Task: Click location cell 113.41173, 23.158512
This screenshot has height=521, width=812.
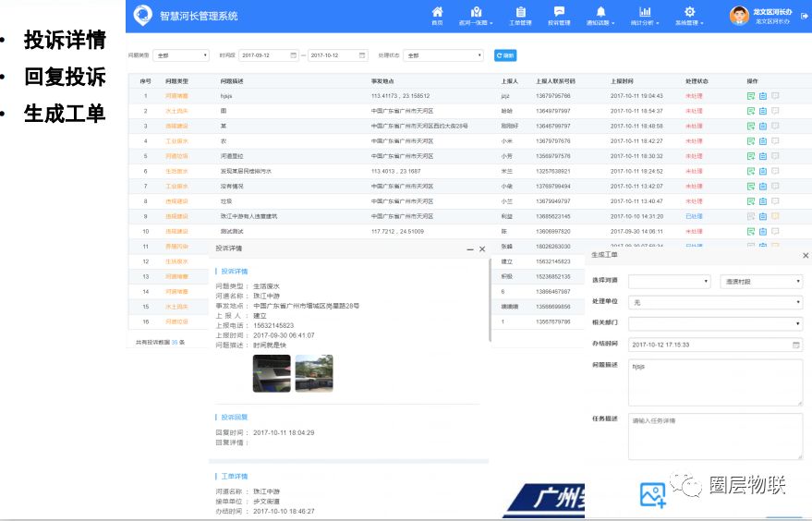Action: pyautogui.click(x=400, y=96)
